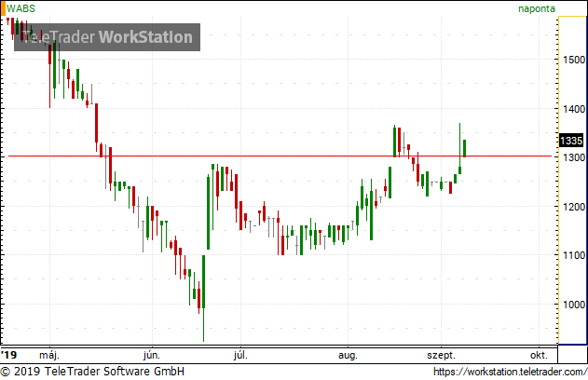Screen dimensions: 588x380
Task: Click the 1335 current price marker
Action: pos(571,141)
